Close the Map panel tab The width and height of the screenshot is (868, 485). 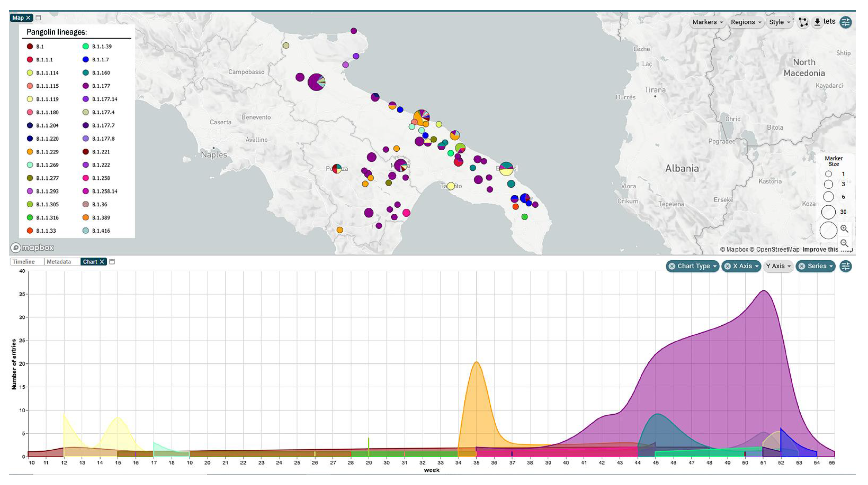[x=28, y=18]
